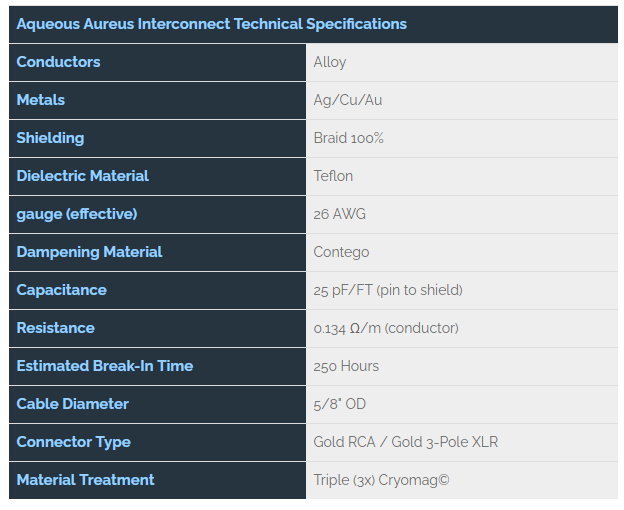Click the 26 AWG value
The width and height of the screenshot is (624, 510).
tap(339, 214)
